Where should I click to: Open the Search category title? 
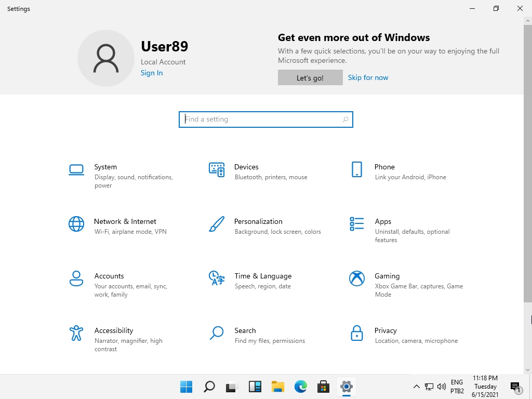tap(245, 330)
